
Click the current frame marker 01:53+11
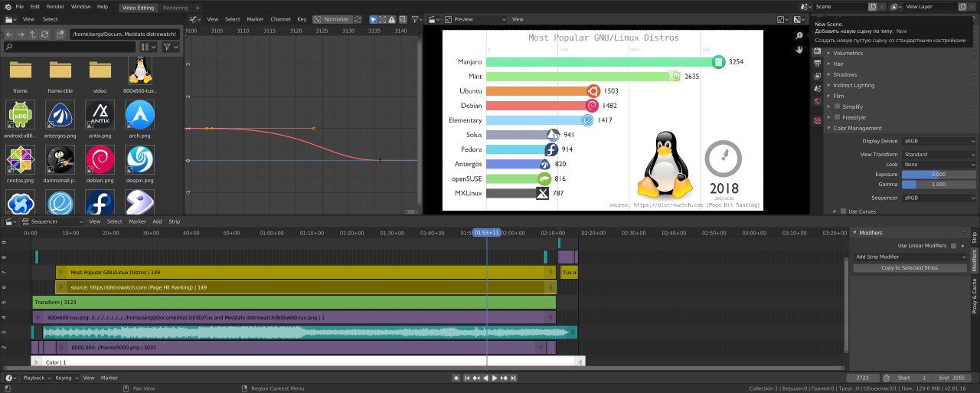[x=487, y=232]
